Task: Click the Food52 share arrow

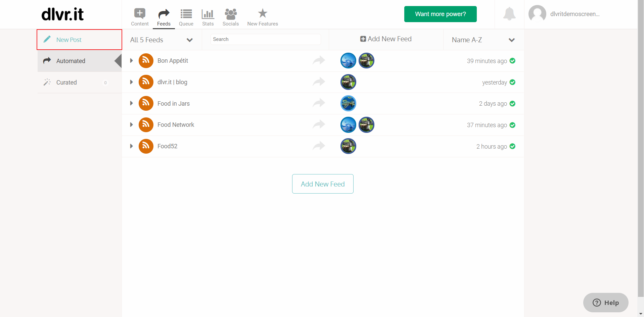Action: tap(319, 146)
